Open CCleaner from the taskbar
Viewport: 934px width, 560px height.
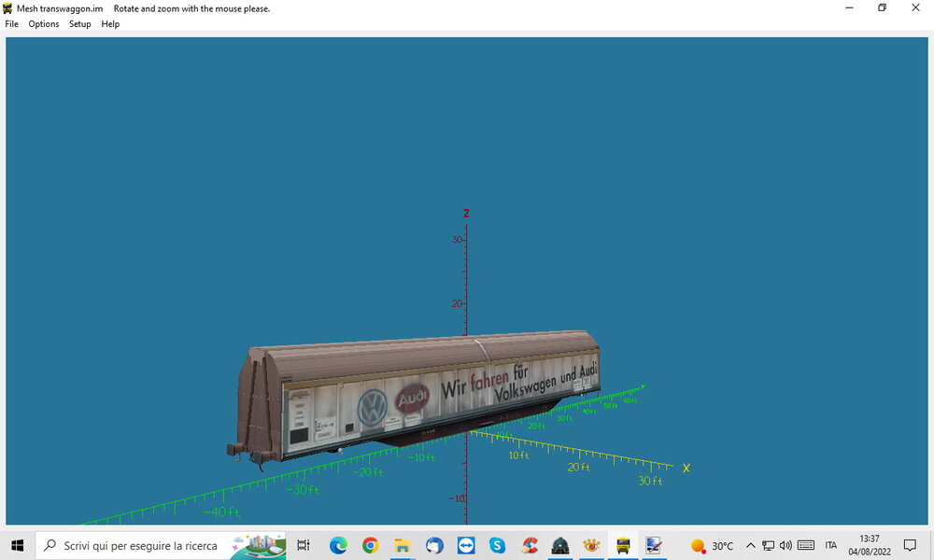[x=529, y=545]
